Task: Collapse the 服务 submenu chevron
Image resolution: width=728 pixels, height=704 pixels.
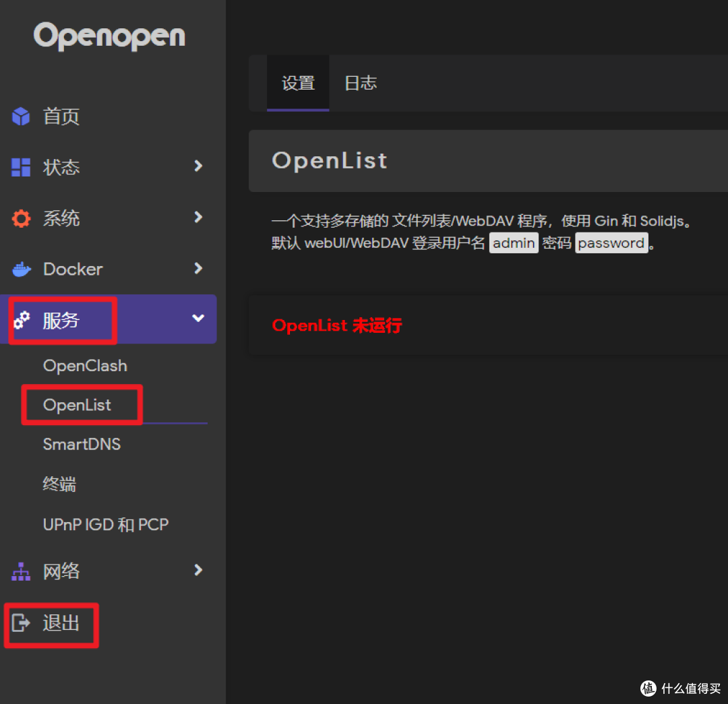Action: pos(198,319)
